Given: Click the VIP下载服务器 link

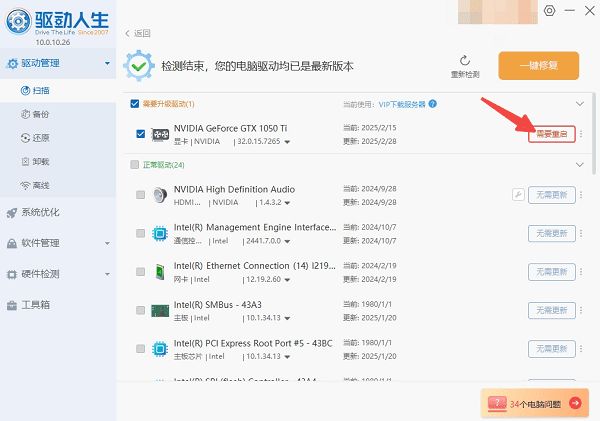Looking at the screenshot, I should pos(402,104).
